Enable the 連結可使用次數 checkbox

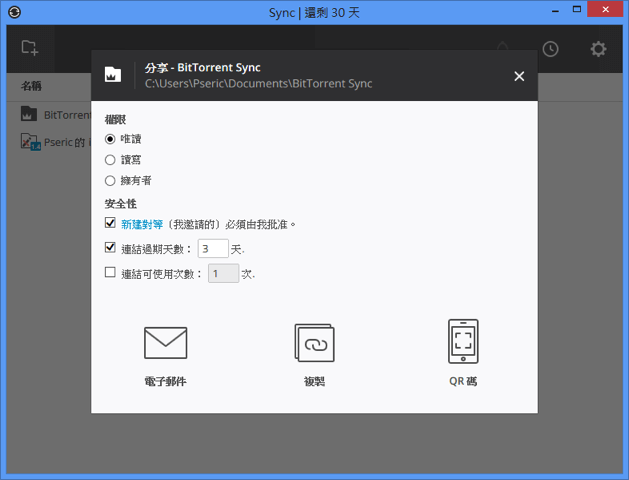click(x=110, y=272)
